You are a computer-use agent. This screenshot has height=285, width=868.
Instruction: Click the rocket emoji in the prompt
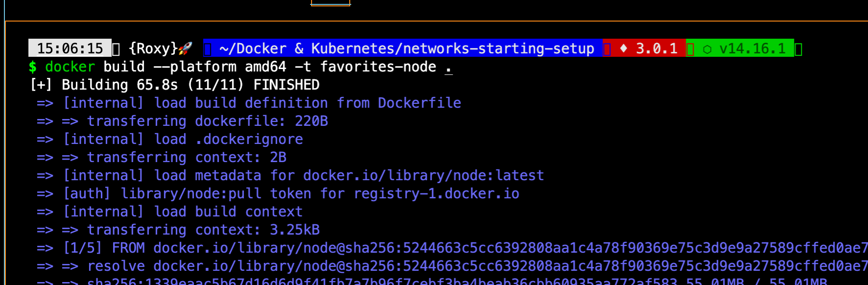[x=185, y=48]
